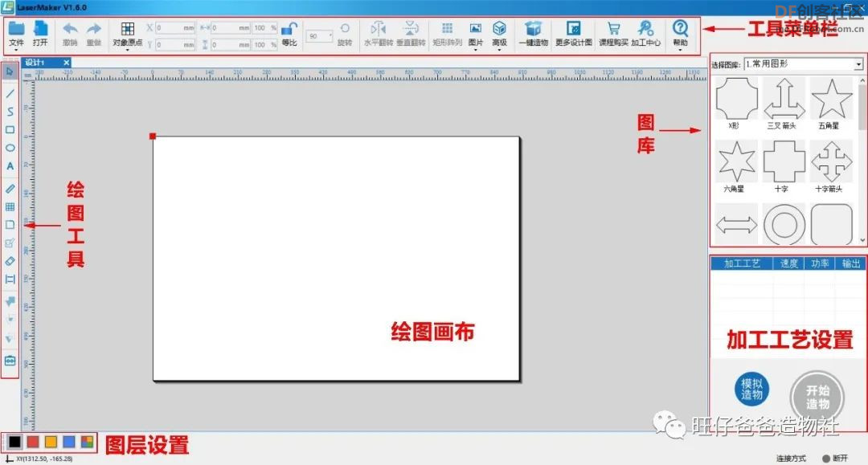Image resolution: width=868 pixels, height=465 pixels.
Task: Select the S-shaped curve tool
Action: 10,112
